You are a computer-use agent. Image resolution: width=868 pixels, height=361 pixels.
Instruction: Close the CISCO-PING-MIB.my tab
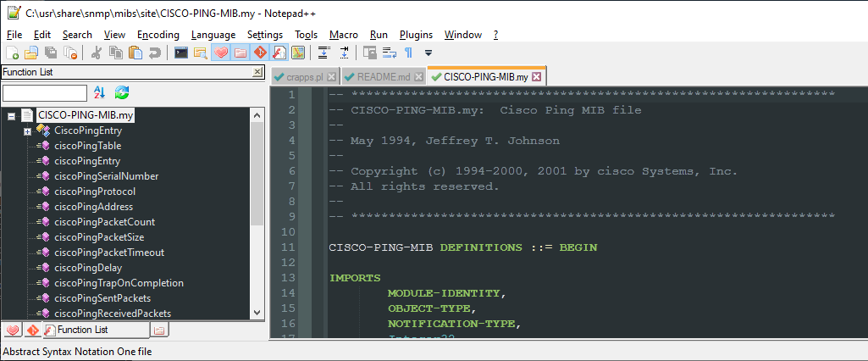coord(536,77)
